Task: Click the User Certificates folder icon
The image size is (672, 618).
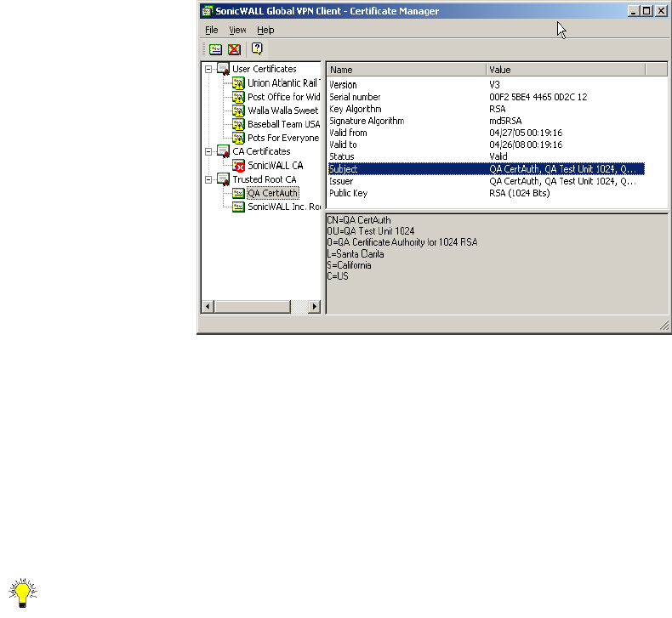Action: click(223, 69)
